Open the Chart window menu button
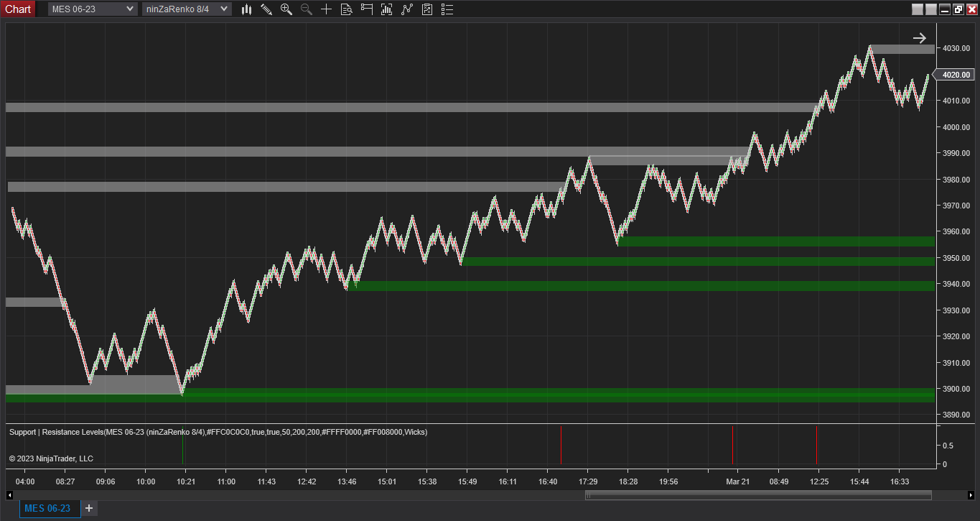980x521 pixels. tap(18, 9)
